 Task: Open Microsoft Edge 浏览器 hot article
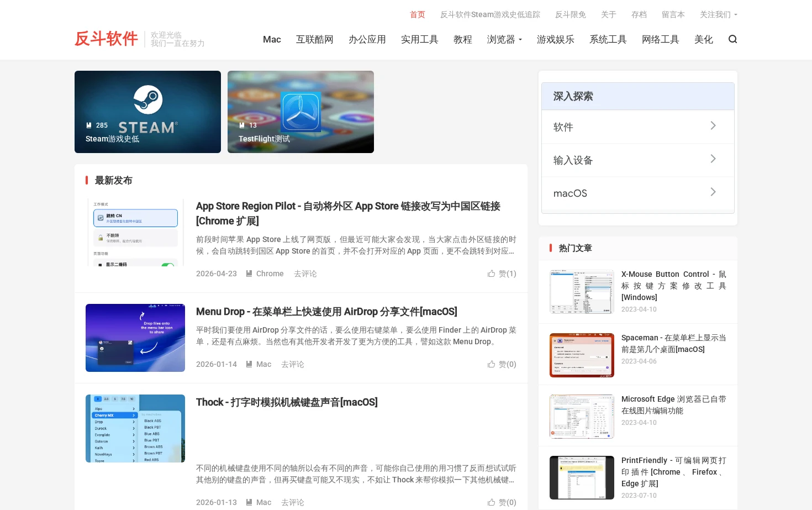[x=674, y=404]
